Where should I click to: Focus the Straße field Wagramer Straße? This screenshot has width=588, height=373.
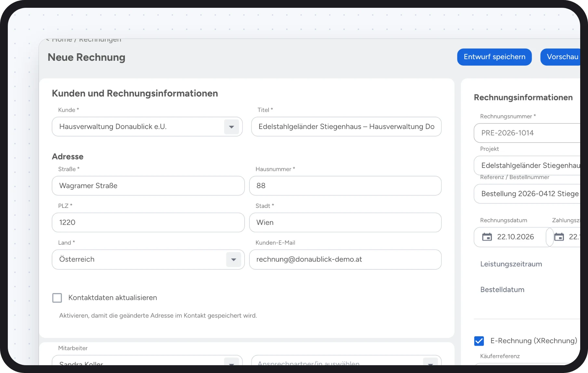148,186
